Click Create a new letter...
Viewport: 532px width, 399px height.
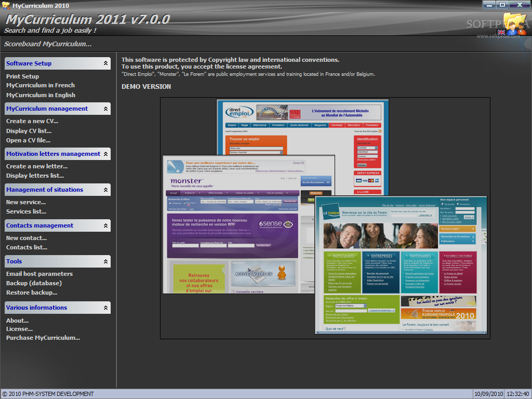pyautogui.click(x=37, y=166)
